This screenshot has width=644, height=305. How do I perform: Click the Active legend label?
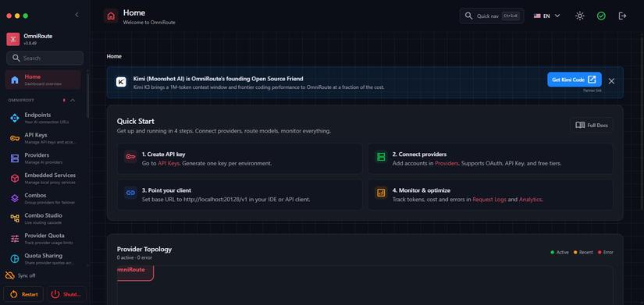coord(562,253)
